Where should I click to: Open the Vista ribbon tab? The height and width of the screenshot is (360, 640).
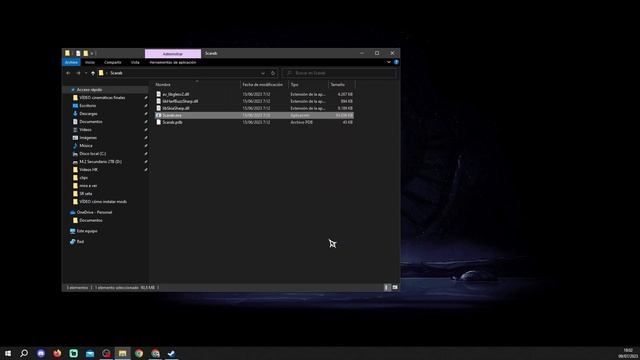tap(135, 62)
